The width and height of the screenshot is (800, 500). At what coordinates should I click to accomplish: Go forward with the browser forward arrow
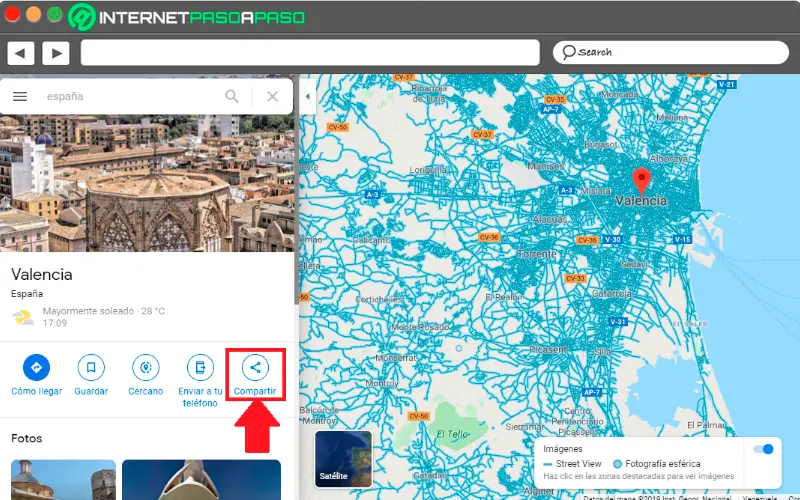click(x=56, y=53)
